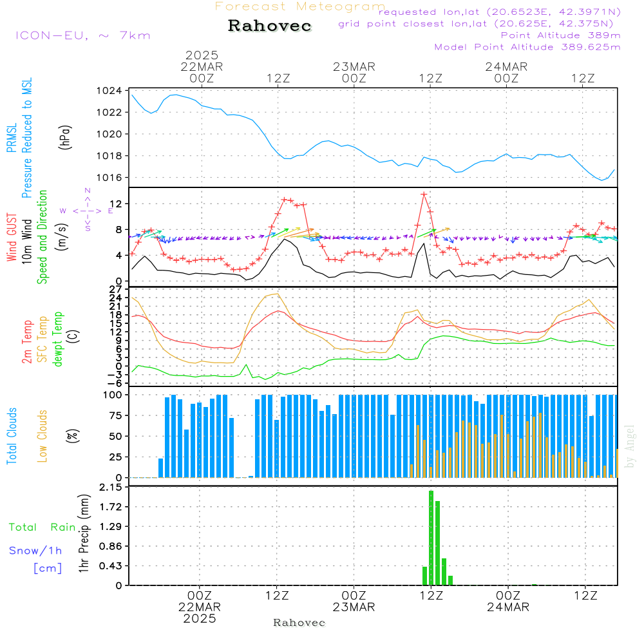Click the tallest green precipitation bar
This screenshot has width=644, height=644.
(431, 538)
